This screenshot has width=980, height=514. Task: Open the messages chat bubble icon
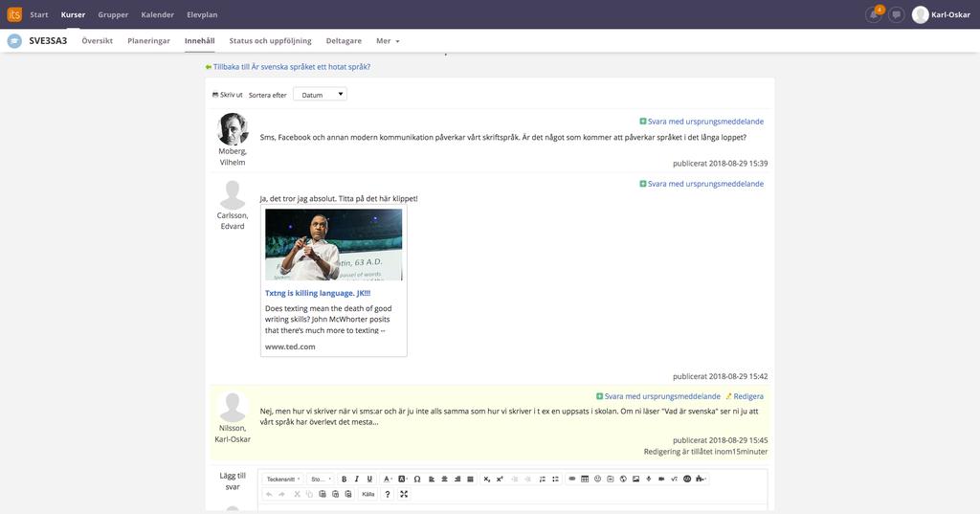click(x=896, y=14)
